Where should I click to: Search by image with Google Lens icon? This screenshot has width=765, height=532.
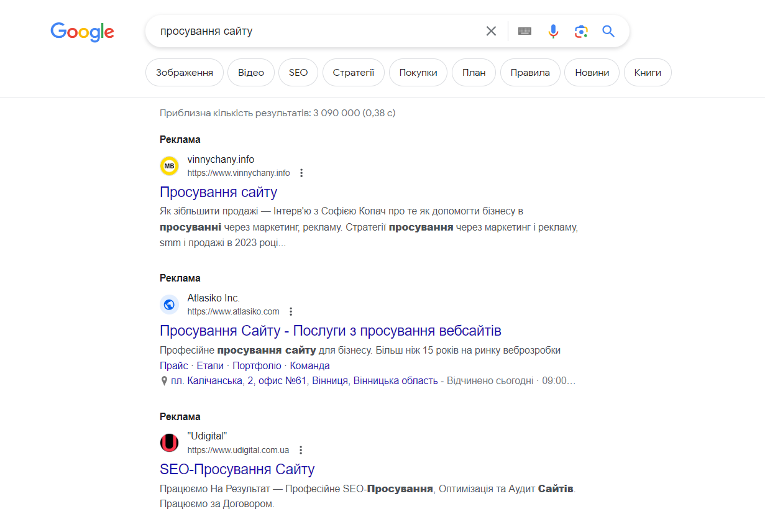(x=581, y=31)
